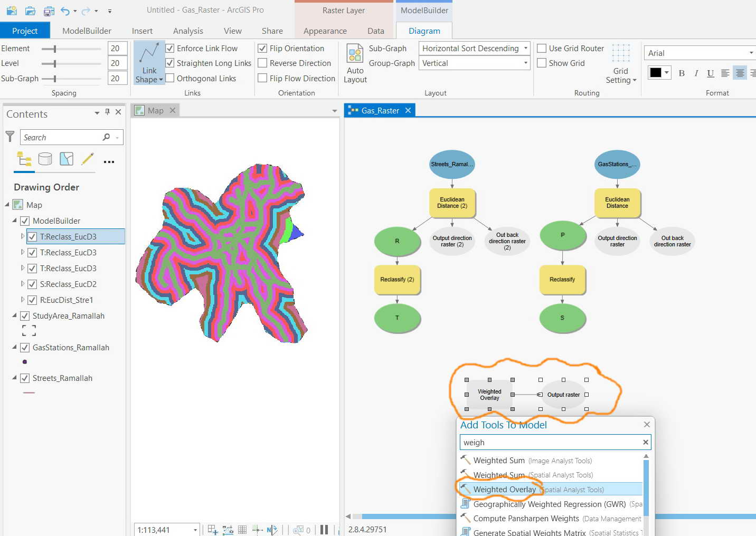Open the Link Shape tool
The image size is (756, 536).
click(x=149, y=63)
